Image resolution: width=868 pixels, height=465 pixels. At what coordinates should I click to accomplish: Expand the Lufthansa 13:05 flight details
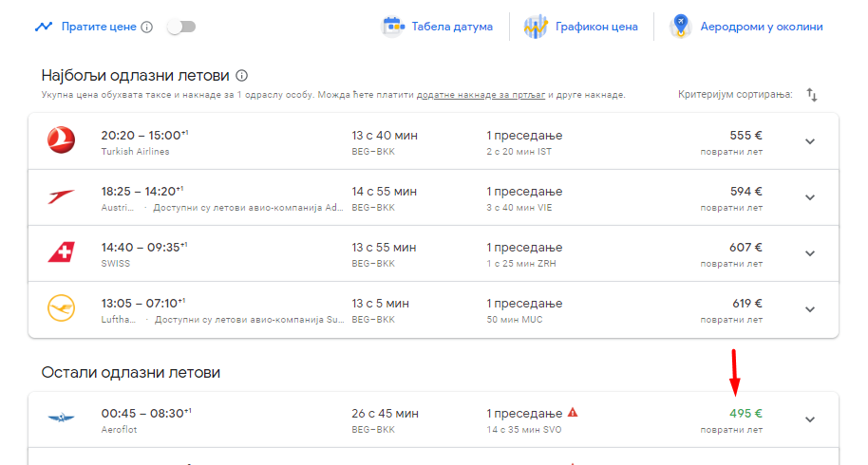pos(810,309)
